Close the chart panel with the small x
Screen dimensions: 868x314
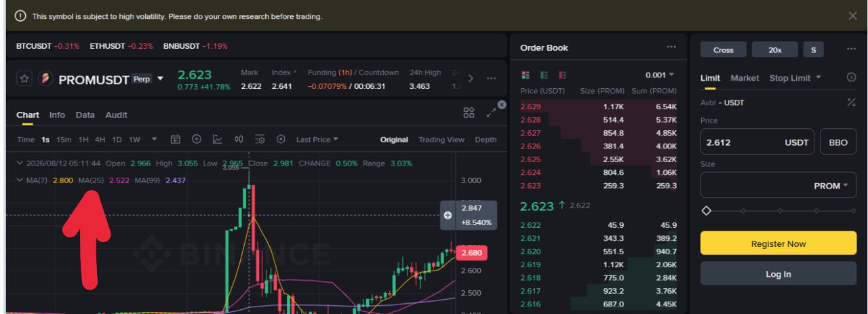click(x=502, y=104)
